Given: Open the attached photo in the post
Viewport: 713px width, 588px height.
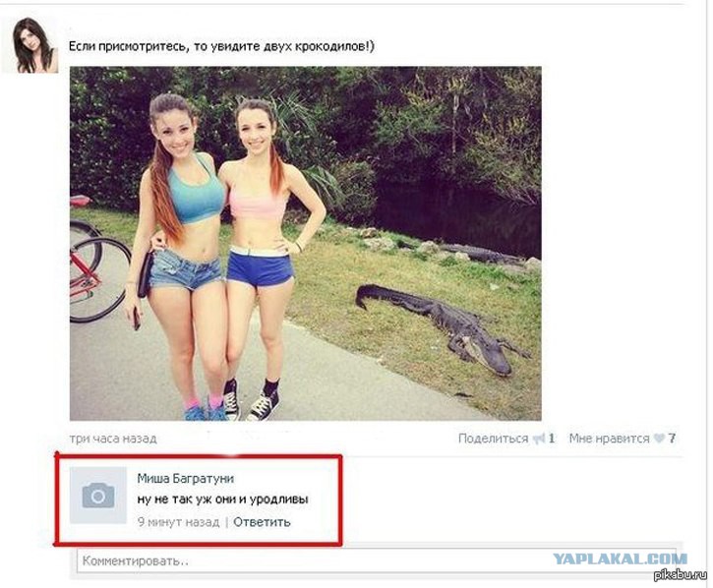Looking at the screenshot, I should [305, 243].
